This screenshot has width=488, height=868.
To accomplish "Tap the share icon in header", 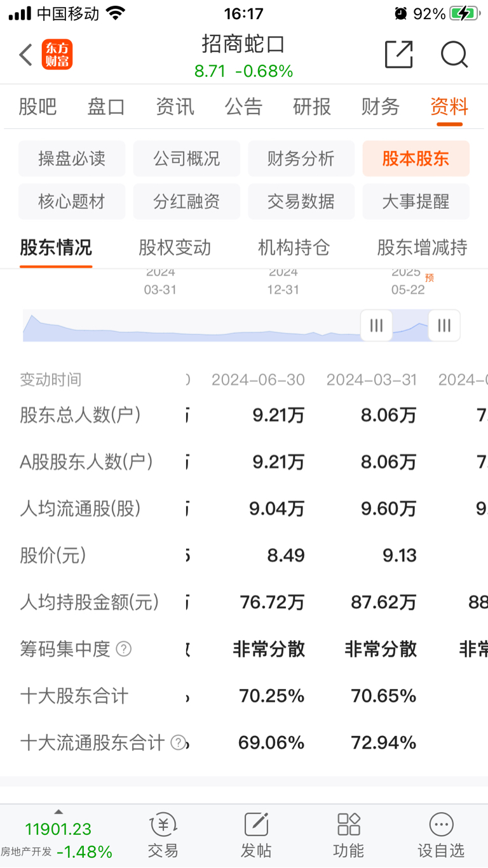I will coord(399,55).
